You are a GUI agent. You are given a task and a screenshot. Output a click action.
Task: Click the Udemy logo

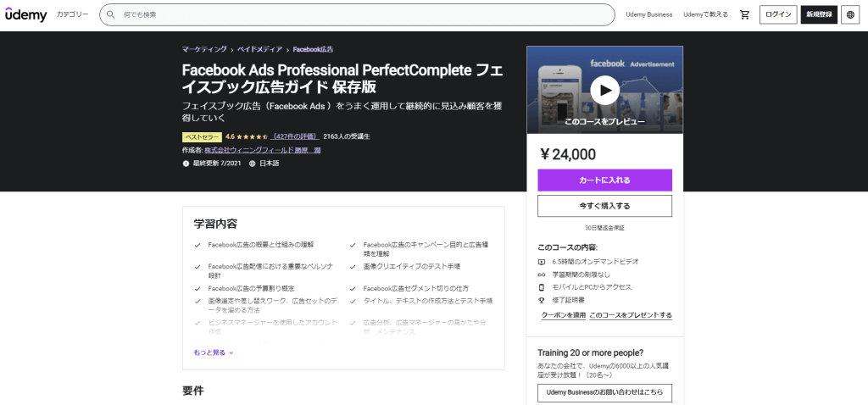coord(26,15)
